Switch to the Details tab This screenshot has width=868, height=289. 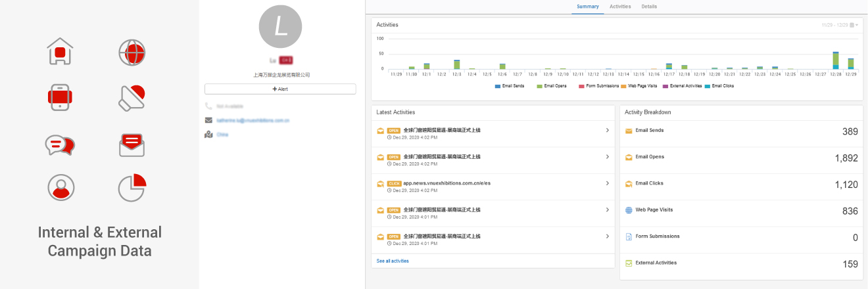649,7
